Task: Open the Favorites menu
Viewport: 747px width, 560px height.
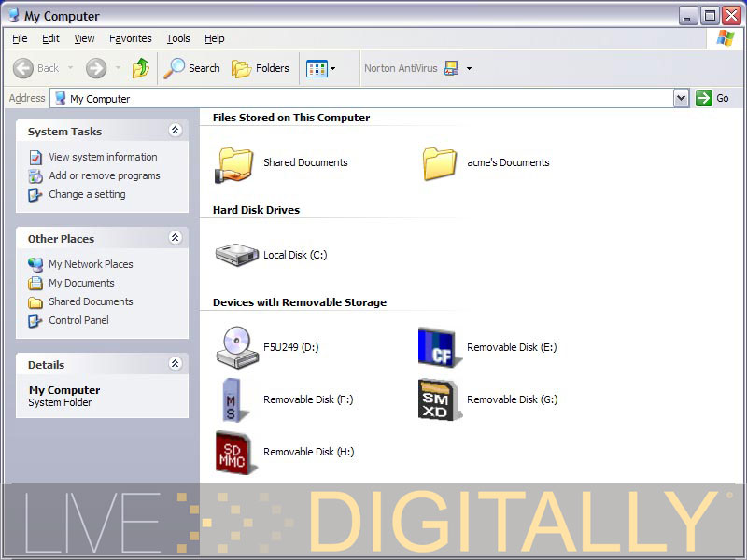Action: (130, 38)
